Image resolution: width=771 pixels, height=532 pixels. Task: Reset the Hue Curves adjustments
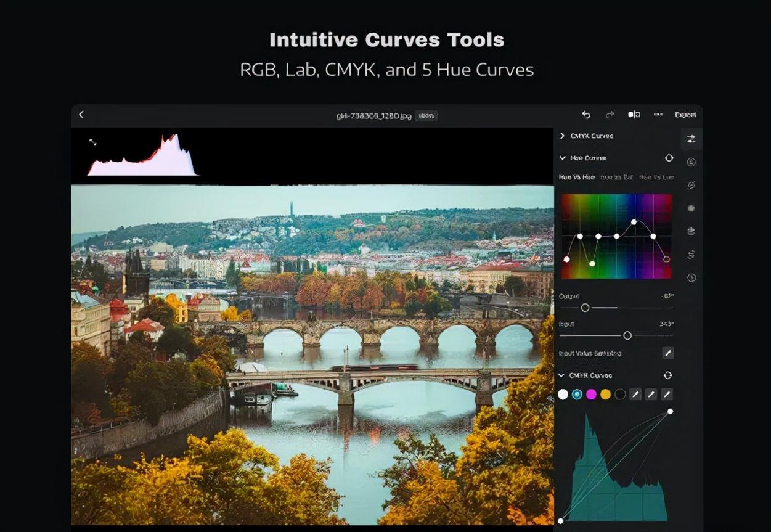coord(669,158)
